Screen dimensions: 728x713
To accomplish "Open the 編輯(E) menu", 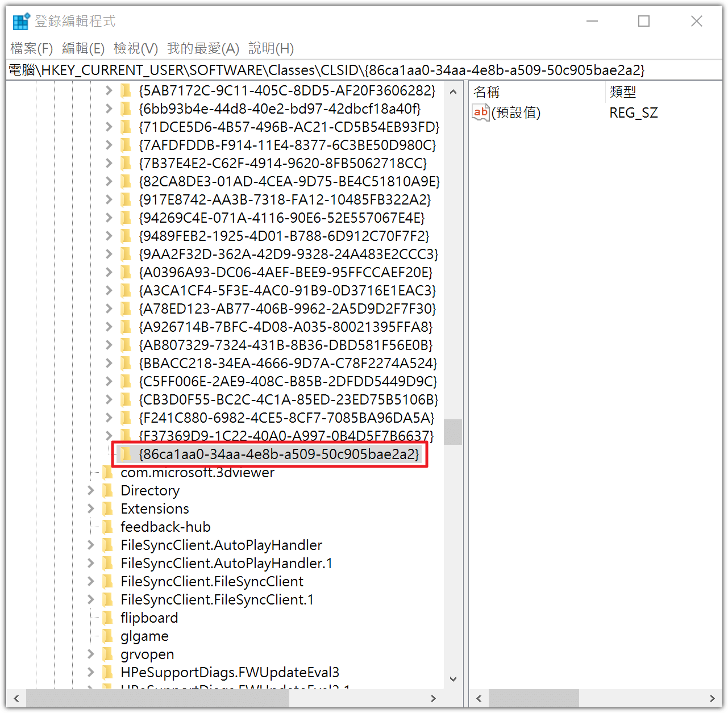I will pos(83,48).
